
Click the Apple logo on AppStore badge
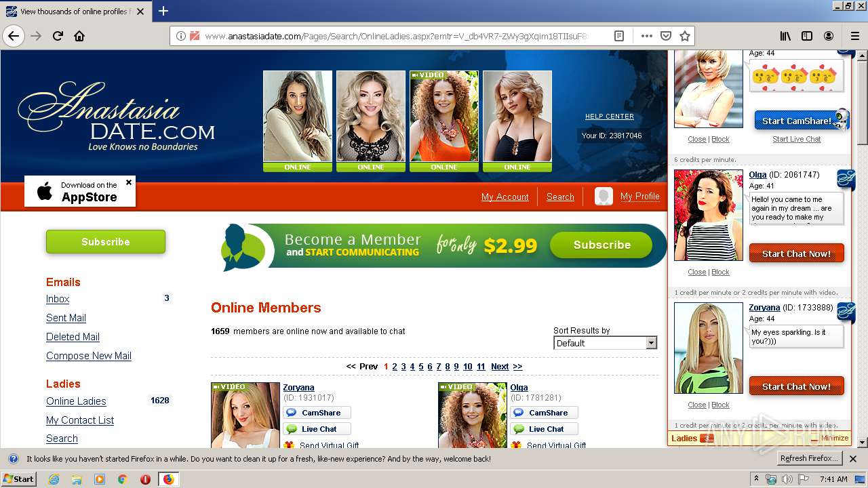pos(45,192)
